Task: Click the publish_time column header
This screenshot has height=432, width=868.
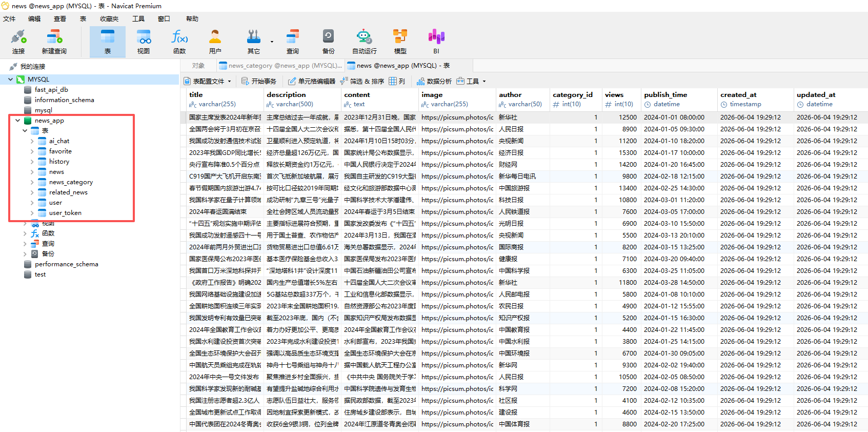Action: pos(679,100)
